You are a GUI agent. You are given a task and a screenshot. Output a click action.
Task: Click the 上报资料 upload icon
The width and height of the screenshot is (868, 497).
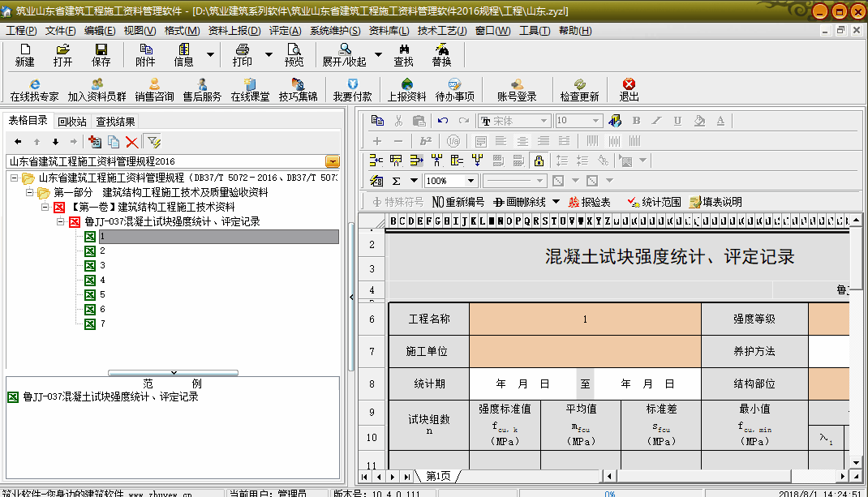click(x=406, y=89)
